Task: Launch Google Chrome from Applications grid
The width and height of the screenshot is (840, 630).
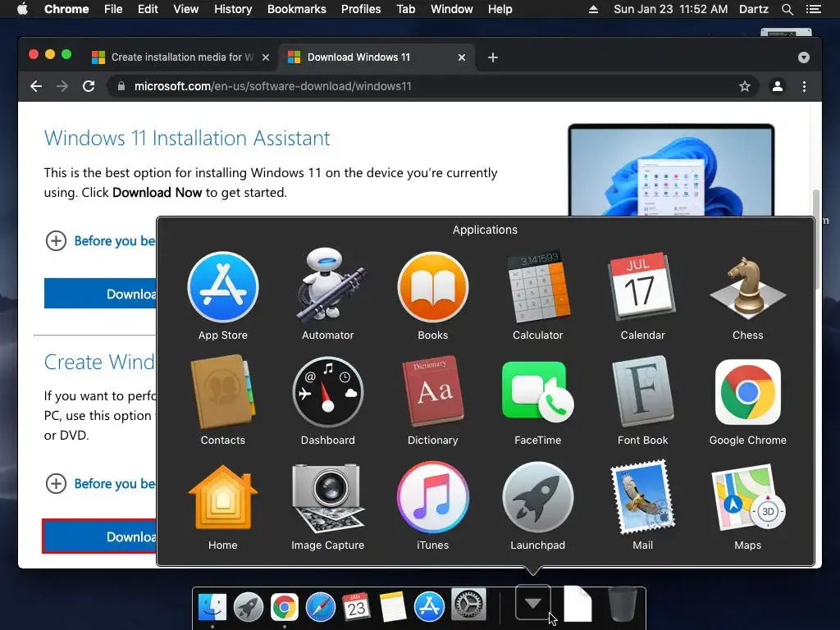Action: pyautogui.click(x=748, y=391)
